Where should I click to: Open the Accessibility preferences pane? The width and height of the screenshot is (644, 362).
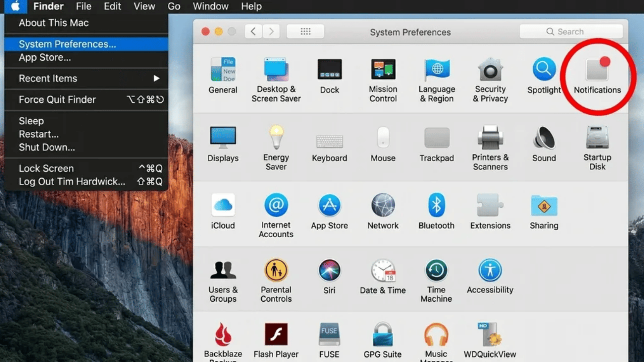[490, 277]
